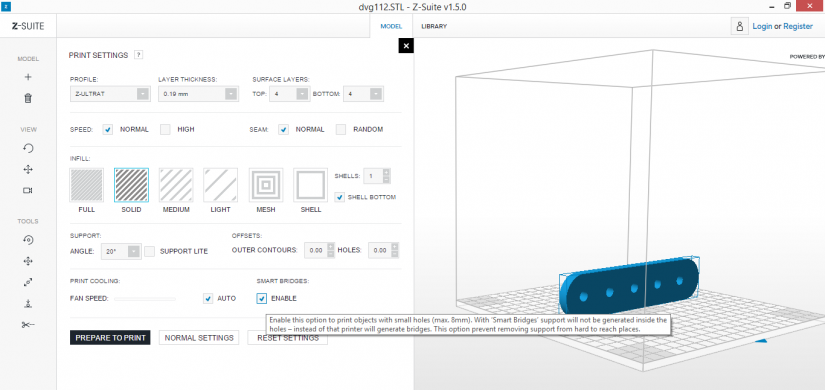Select the rotate view icon under VIEW
The height and width of the screenshot is (390, 825).
28,148
